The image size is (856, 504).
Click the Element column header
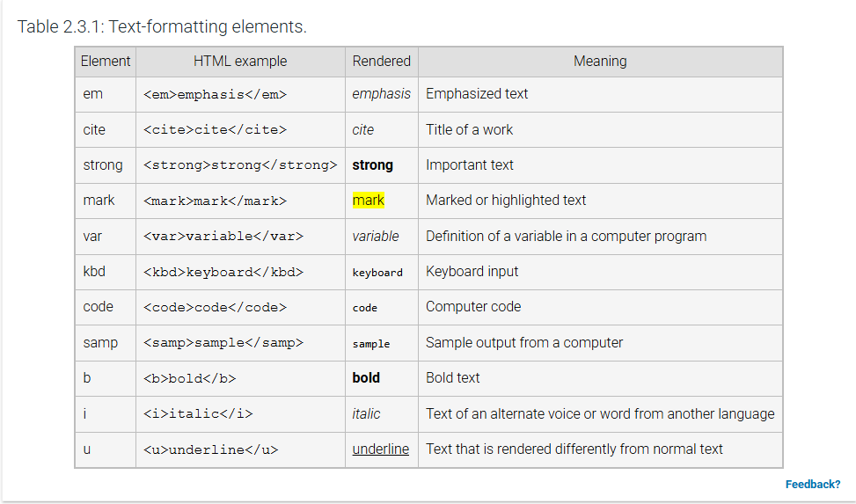click(x=106, y=62)
